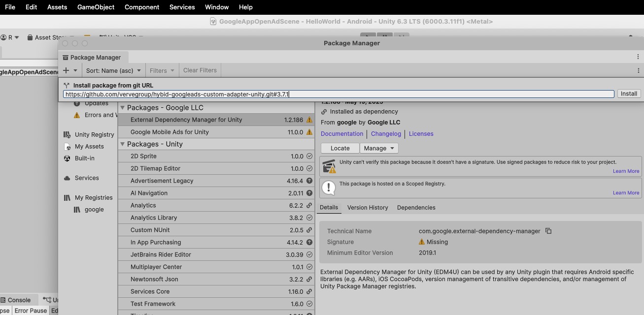Click update arrow icon on AI Navigation row
Screen dimensions: 644x315
[x=309, y=193]
